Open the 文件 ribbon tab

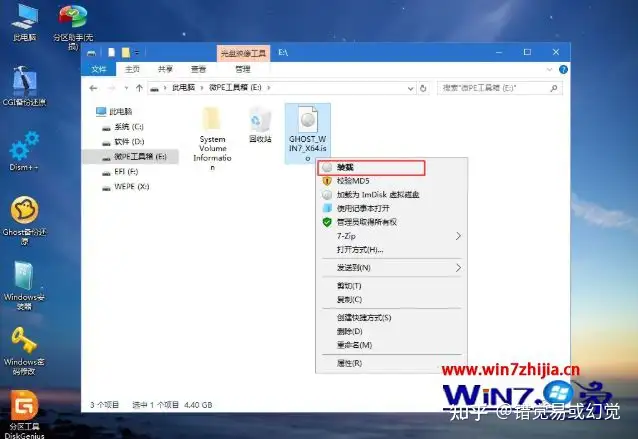pos(98,70)
